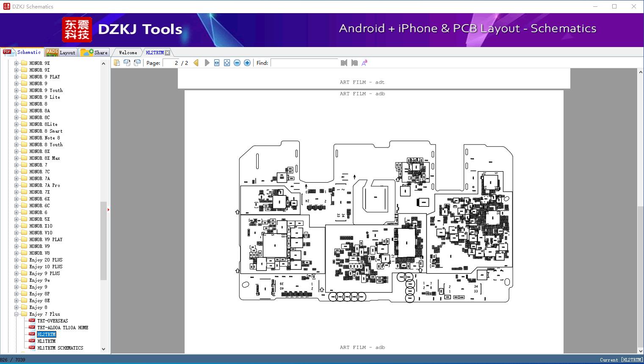The height and width of the screenshot is (364, 644).
Task: Click the red splitter collapse arrow
Action: [x=108, y=209]
